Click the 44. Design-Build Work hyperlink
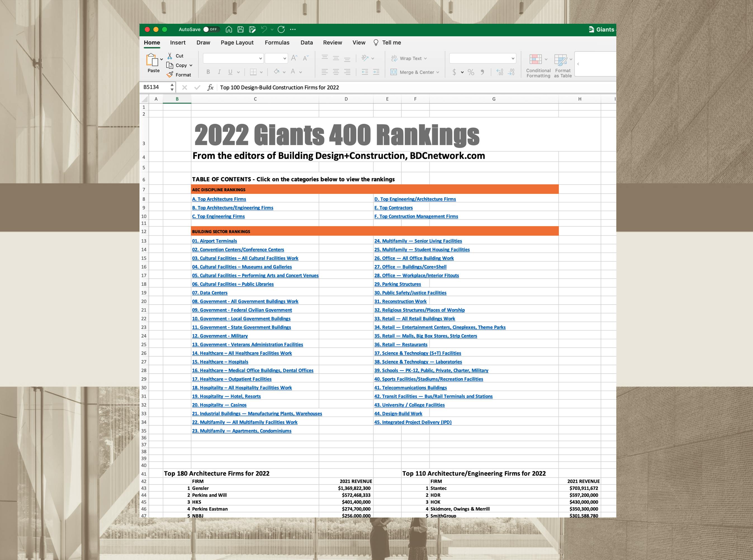Viewport: 753px width, 560px height. click(398, 413)
